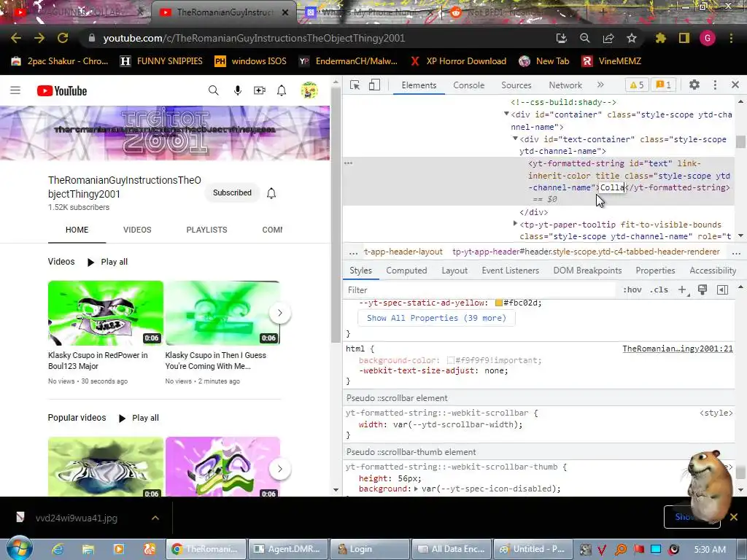Start voice search with microphone icon
Screen dimensions: 747x560
pyautogui.click(x=237, y=90)
